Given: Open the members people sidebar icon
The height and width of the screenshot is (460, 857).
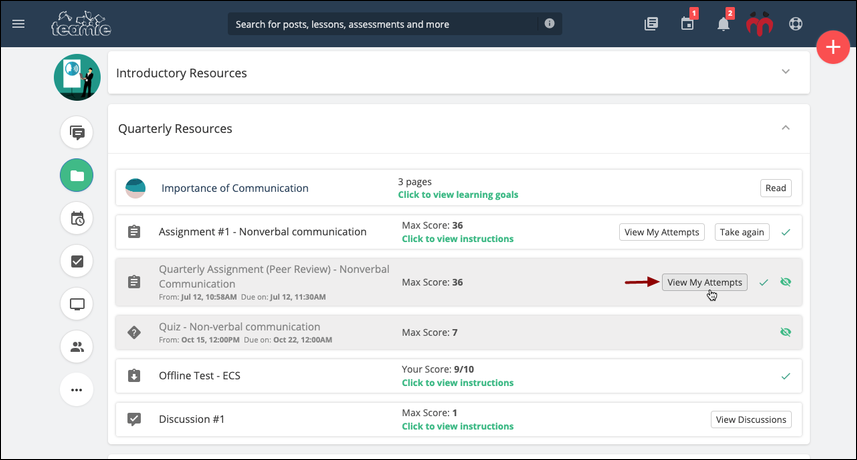Looking at the screenshot, I should (77, 347).
